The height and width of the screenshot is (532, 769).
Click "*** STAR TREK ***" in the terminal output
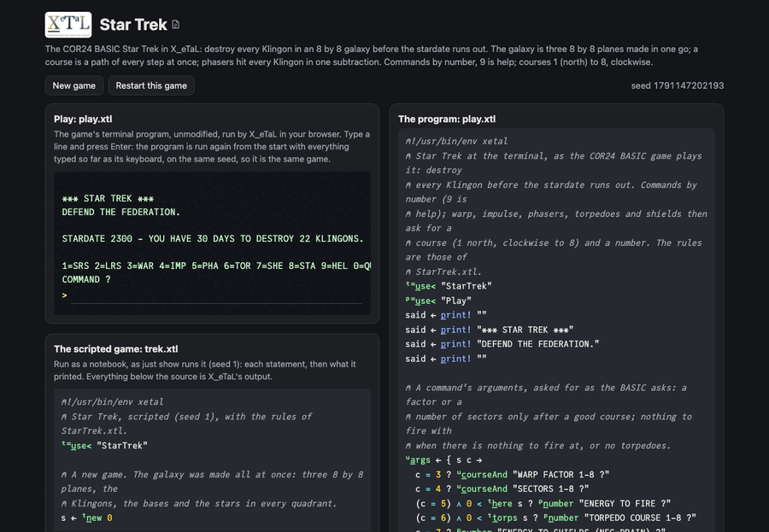pos(108,199)
